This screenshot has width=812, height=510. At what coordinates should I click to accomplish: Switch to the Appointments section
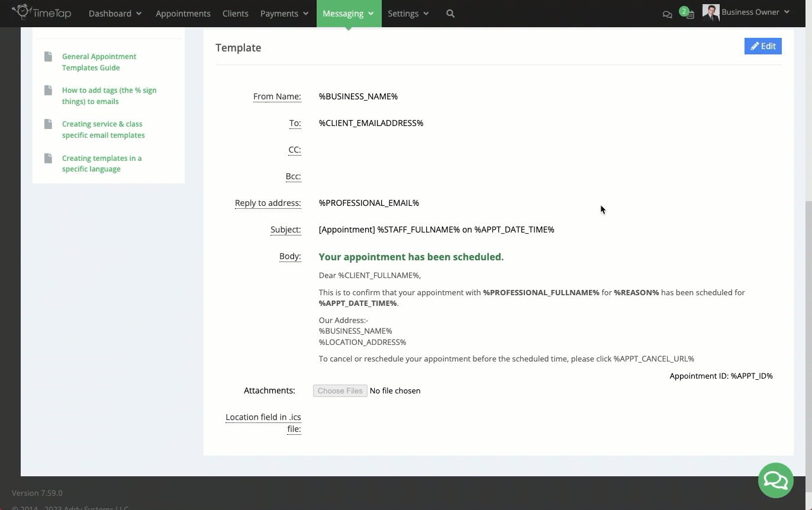click(x=183, y=13)
